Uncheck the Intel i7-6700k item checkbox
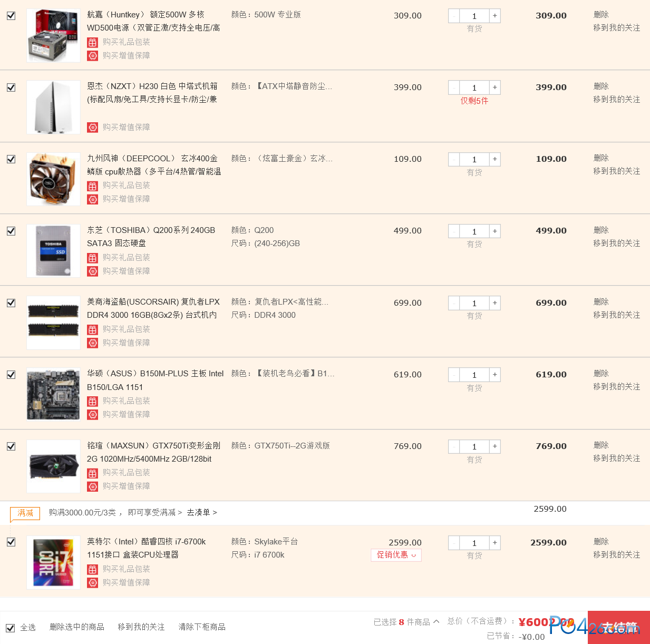The width and height of the screenshot is (650, 644). (11, 542)
